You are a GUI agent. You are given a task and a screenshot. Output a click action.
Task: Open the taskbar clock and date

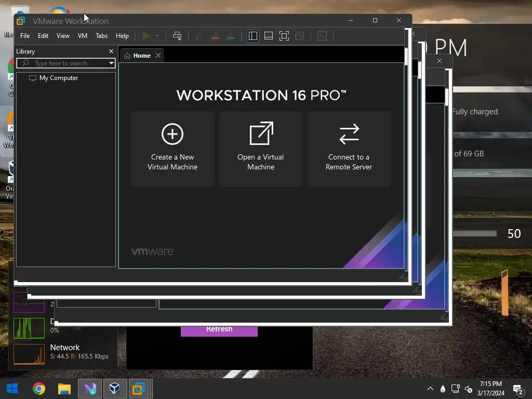tap(490, 389)
